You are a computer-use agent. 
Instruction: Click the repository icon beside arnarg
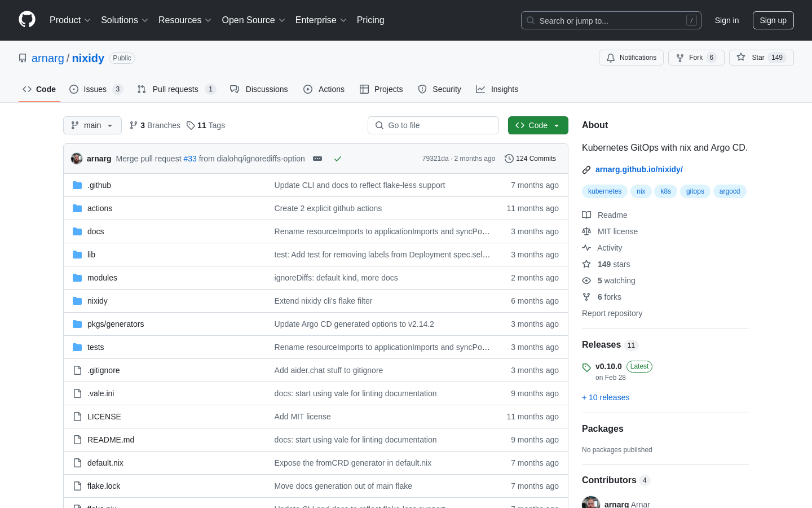click(23, 58)
